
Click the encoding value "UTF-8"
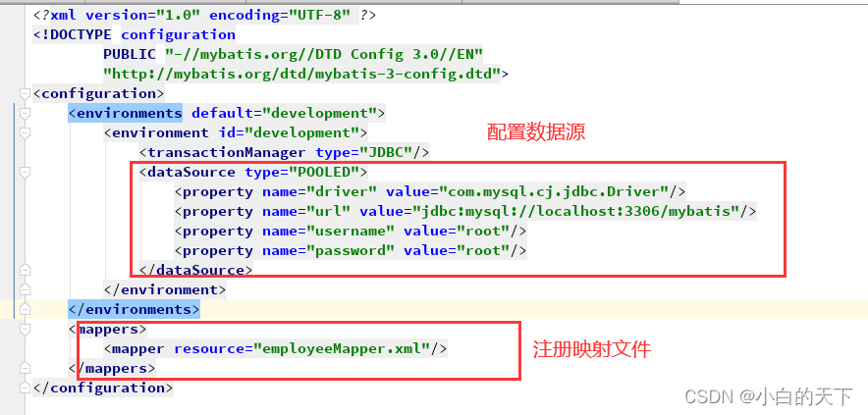(x=319, y=15)
